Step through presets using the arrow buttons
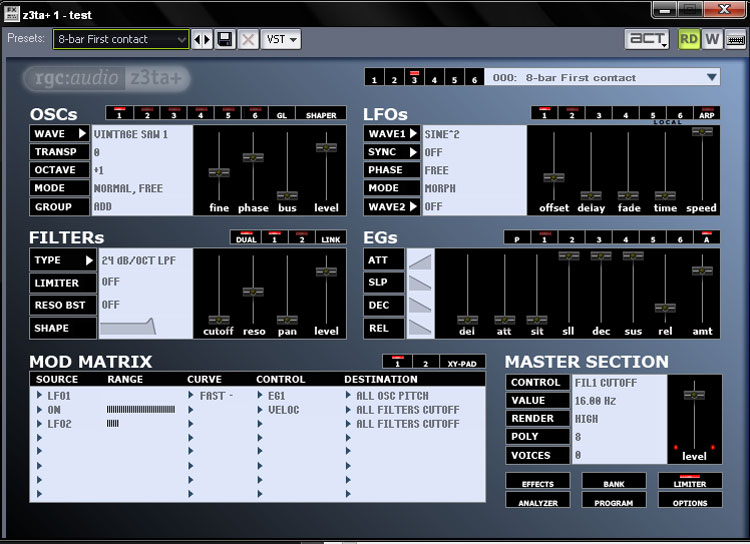The image size is (750, 544). click(x=202, y=39)
